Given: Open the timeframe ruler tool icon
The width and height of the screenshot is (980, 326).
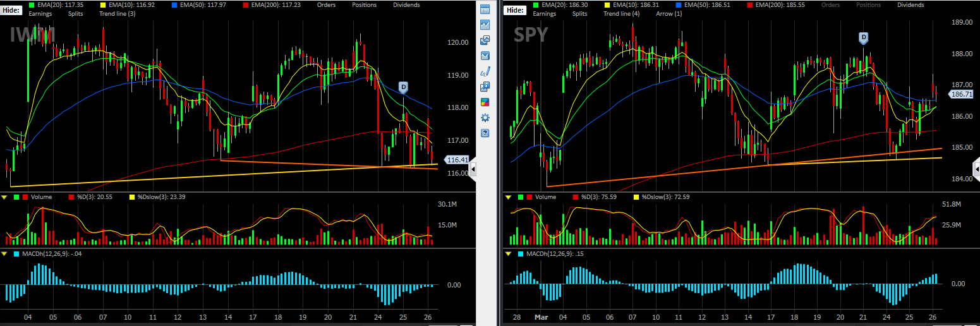Looking at the screenshot, I should coord(485,9).
